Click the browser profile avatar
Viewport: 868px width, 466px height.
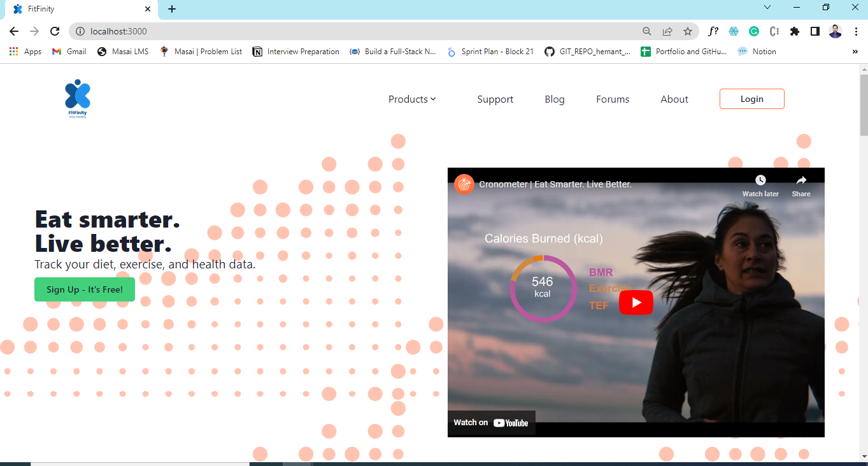(835, 31)
